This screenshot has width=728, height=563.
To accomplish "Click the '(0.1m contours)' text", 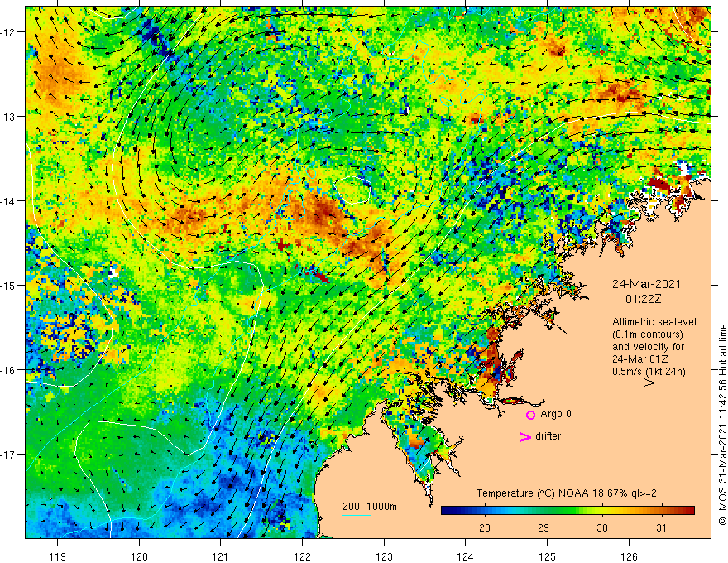I will tap(647, 334).
